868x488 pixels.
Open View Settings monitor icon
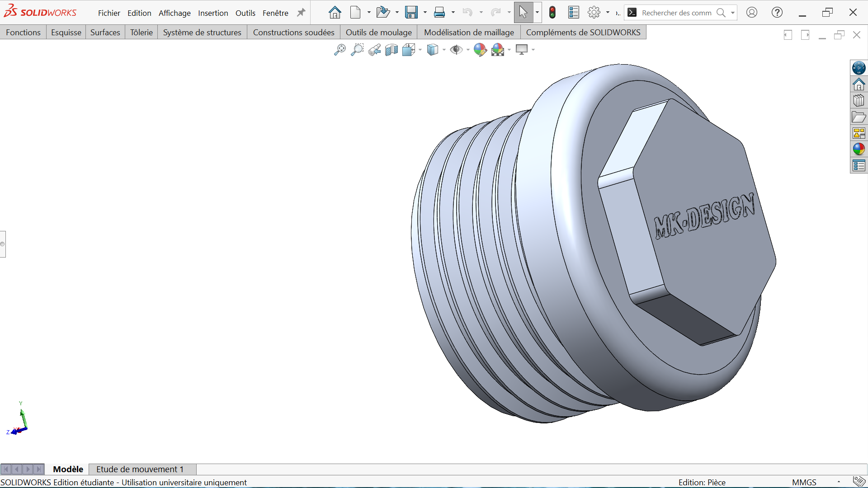[522, 50]
